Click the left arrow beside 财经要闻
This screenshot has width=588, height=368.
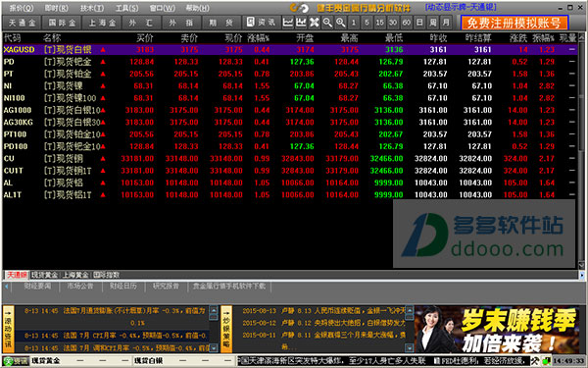[x=7, y=287]
